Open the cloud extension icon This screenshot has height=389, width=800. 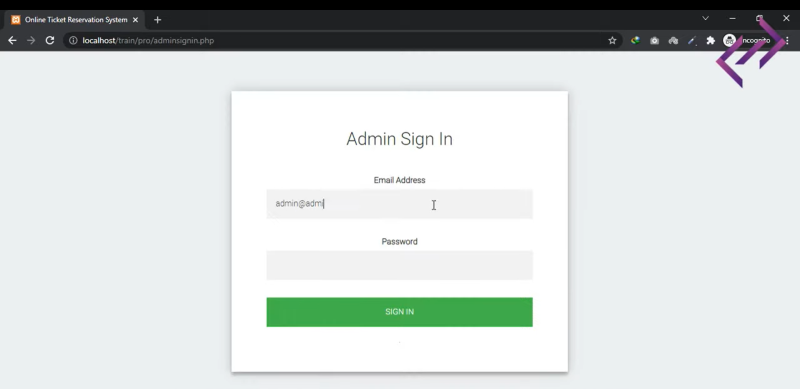coord(673,40)
